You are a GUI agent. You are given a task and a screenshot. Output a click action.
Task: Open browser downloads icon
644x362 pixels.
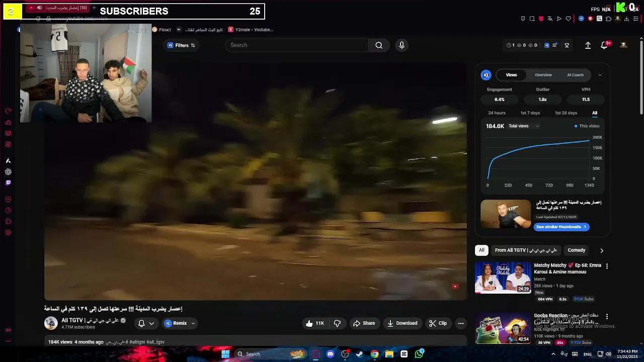tap(626, 19)
